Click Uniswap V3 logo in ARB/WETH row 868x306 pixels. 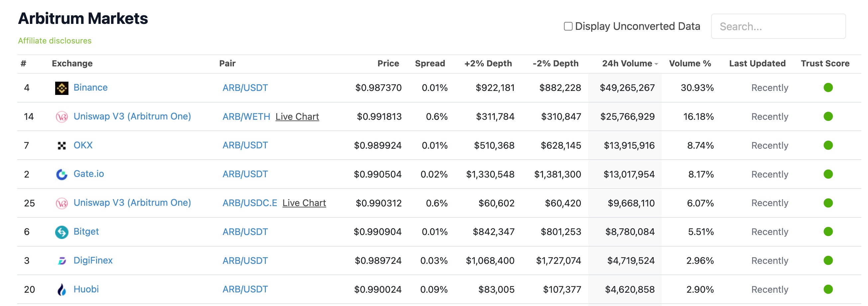(62, 117)
